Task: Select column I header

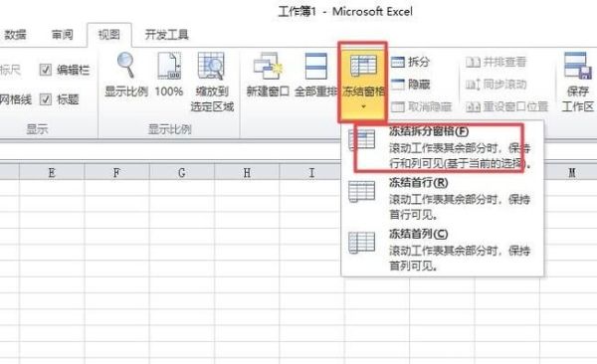Action: [x=311, y=172]
